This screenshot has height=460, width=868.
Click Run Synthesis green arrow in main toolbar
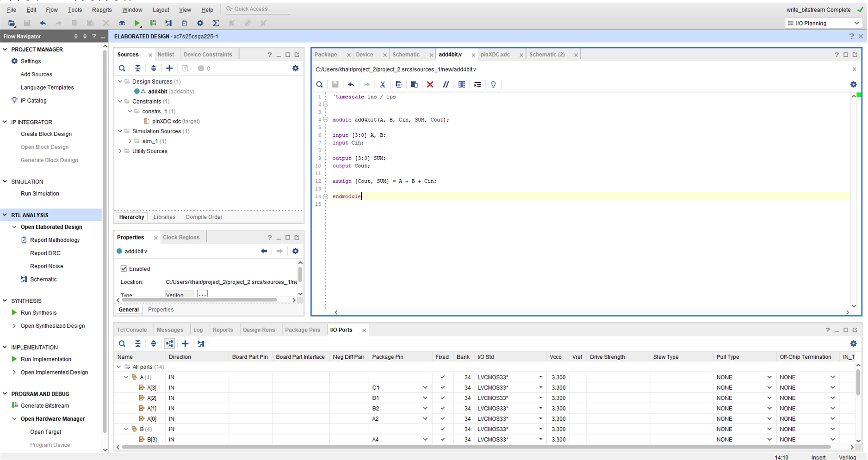[x=137, y=23]
